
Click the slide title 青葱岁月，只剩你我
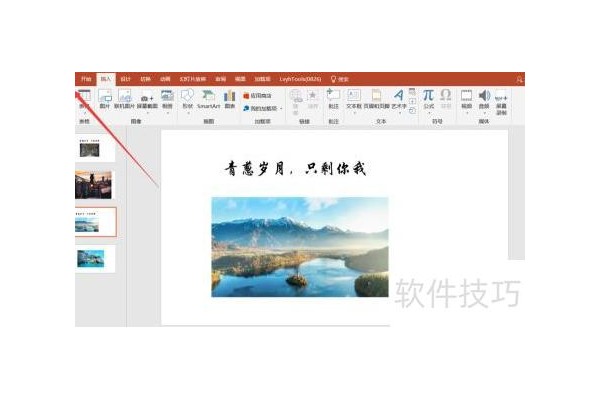click(x=295, y=168)
